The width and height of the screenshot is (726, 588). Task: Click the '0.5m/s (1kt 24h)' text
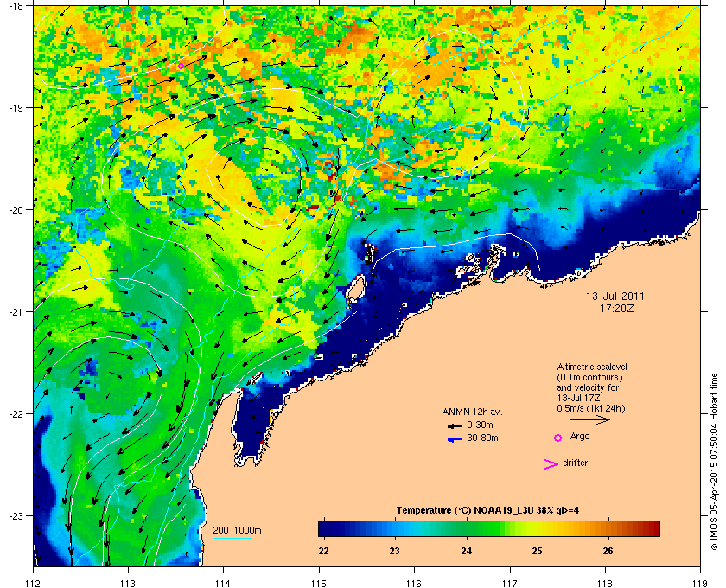pos(591,409)
